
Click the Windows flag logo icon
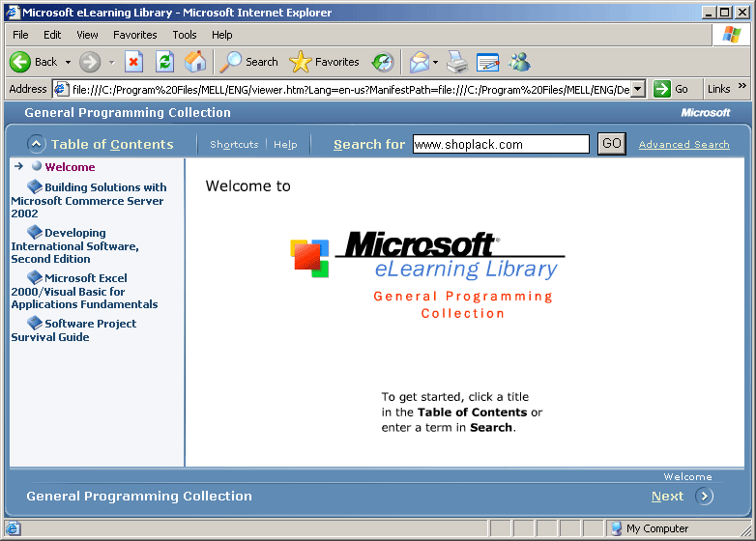coord(732,35)
